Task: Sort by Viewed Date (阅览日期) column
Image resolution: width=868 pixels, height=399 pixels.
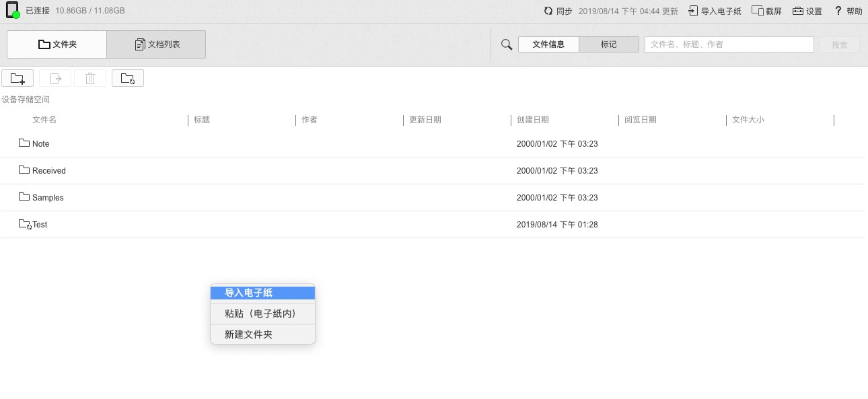Action: click(641, 120)
